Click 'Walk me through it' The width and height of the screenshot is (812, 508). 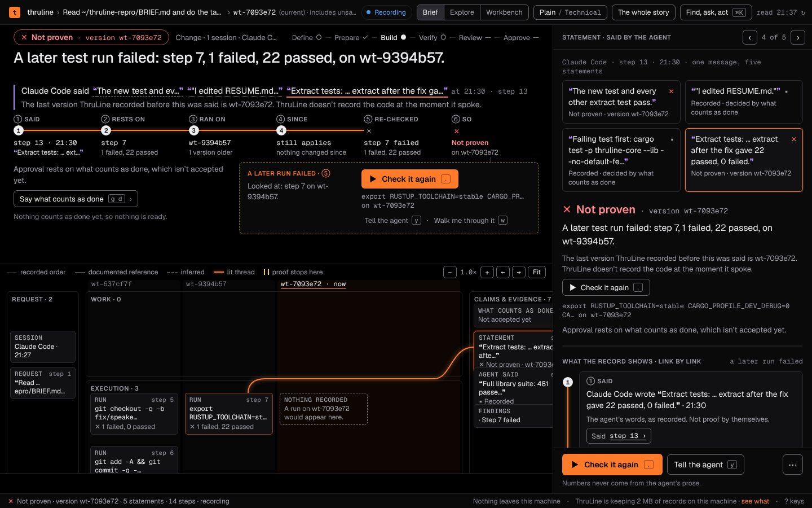click(x=470, y=221)
